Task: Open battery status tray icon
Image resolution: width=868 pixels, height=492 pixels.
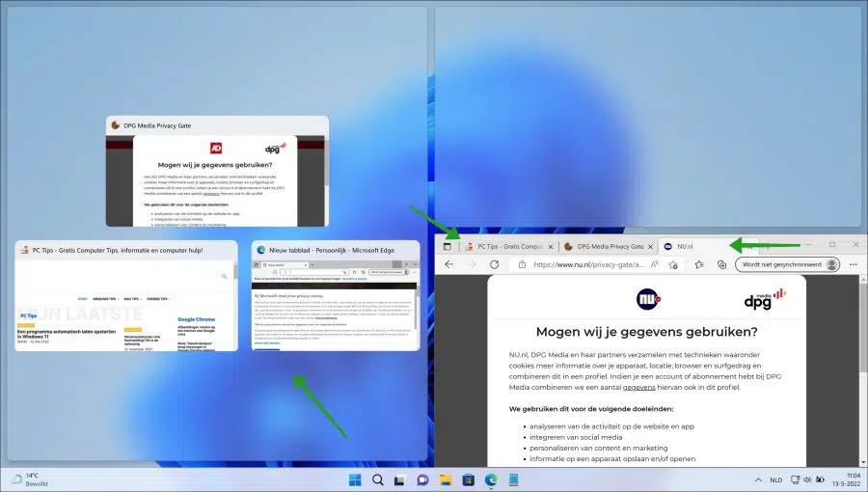Action: pyautogui.click(x=820, y=479)
